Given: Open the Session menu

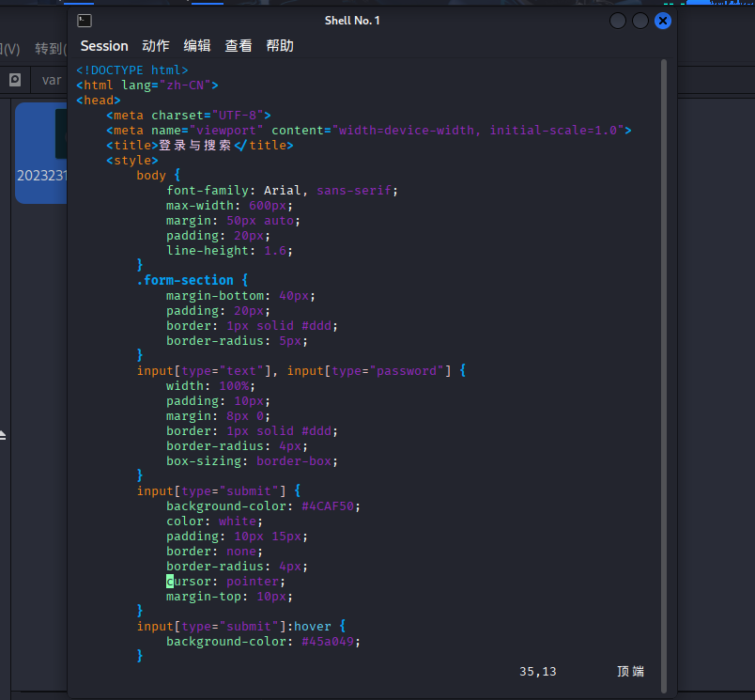Looking at the screenshot, I should [x=104, y=46].
